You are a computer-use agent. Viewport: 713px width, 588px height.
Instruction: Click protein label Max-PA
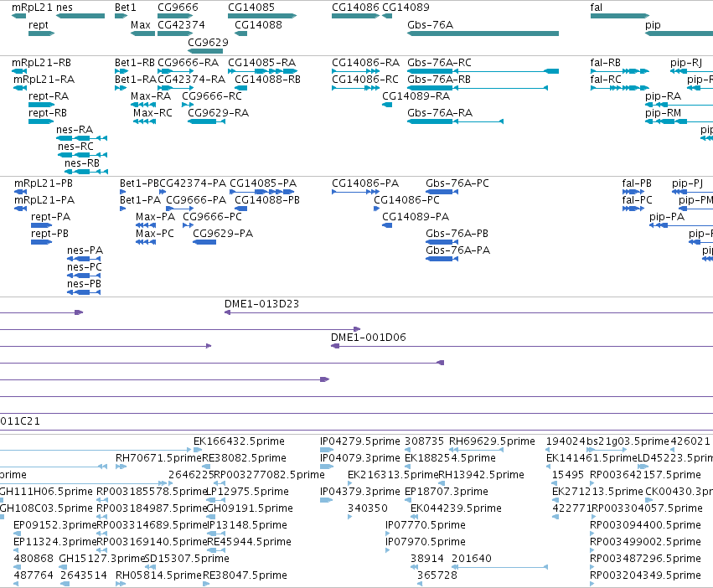pos(155,217)
